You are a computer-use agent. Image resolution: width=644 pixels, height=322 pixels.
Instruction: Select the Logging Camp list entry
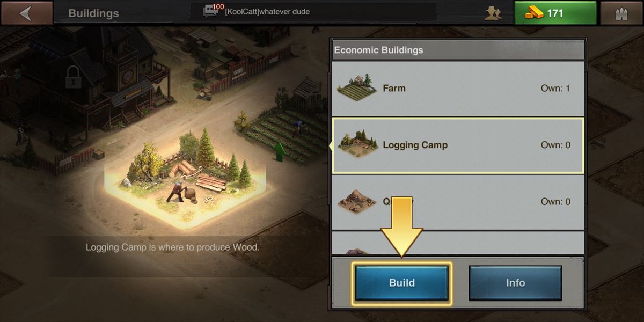click(458, 145)
